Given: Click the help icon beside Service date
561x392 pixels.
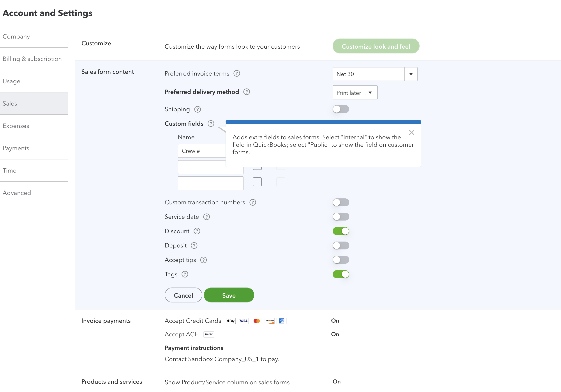Looking at the screenshot, I should 206,217.
